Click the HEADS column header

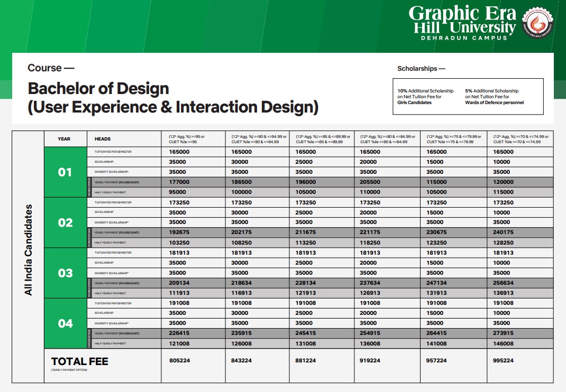103,139
